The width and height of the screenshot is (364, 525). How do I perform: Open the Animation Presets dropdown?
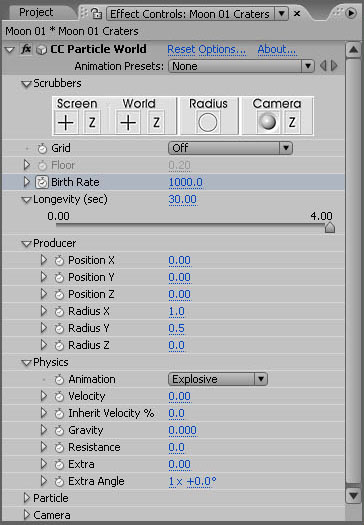click(x=241, y=66)
